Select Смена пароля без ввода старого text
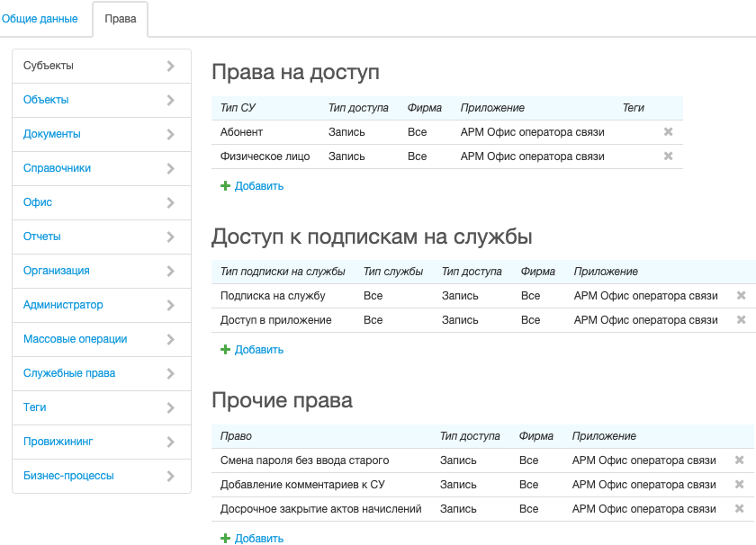 (305, 460)
